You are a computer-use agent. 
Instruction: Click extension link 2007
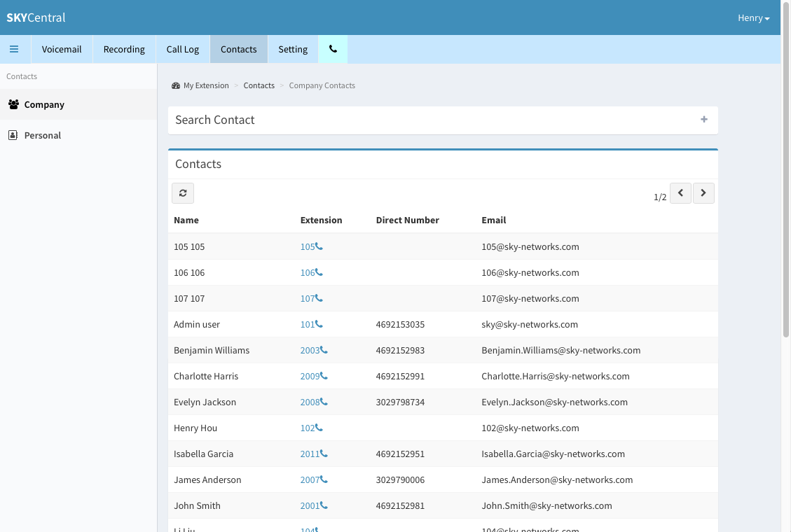click(310, 480)
